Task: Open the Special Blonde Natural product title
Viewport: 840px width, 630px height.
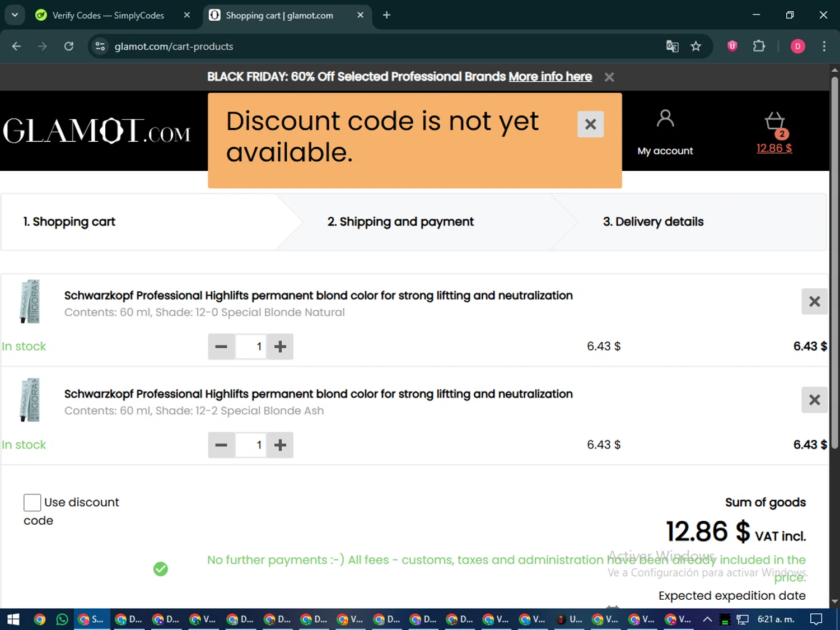Action: click(x=318, y=295)
